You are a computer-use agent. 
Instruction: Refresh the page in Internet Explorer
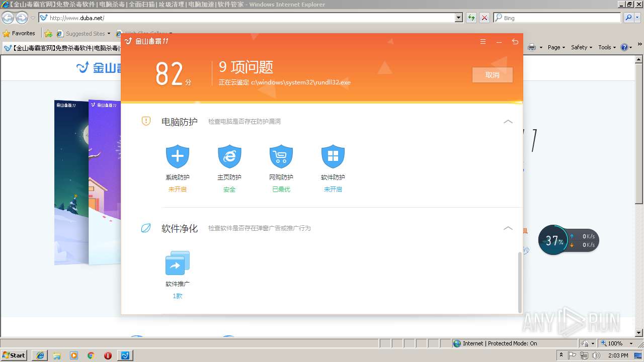coord(471,18)
